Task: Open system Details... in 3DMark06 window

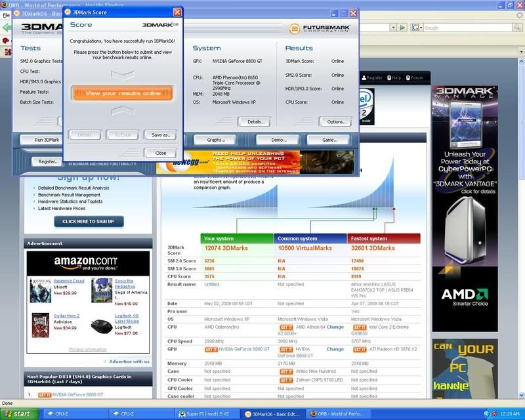Action: (255, 121)
